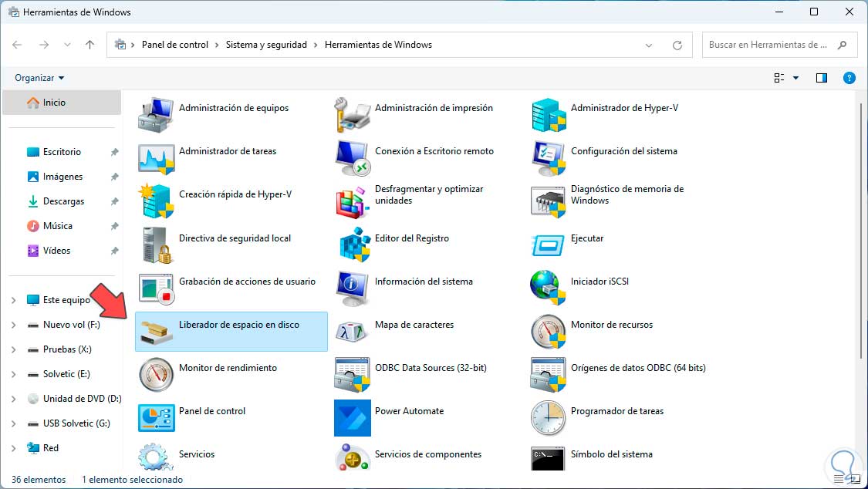Open the Servicios gear icon
This screenshot has height=489, width=868.
156,457
